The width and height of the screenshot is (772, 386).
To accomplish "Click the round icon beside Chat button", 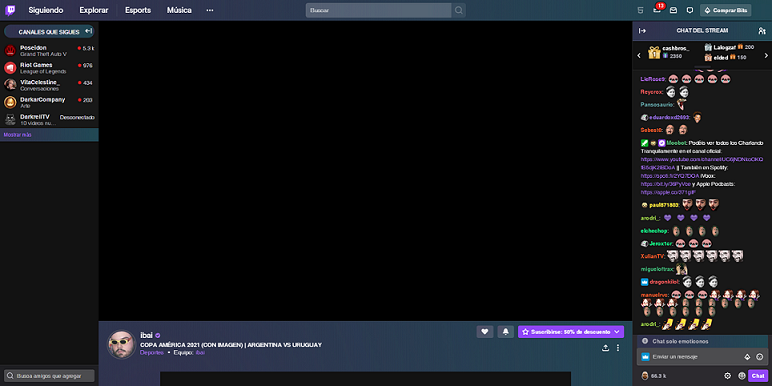I will (x=741, y=376).
